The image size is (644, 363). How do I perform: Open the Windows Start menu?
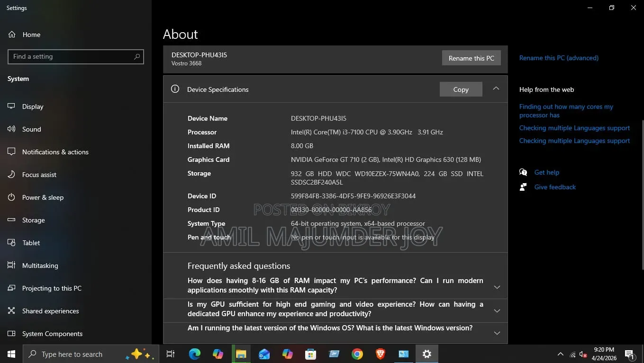[x=11, y=354]
